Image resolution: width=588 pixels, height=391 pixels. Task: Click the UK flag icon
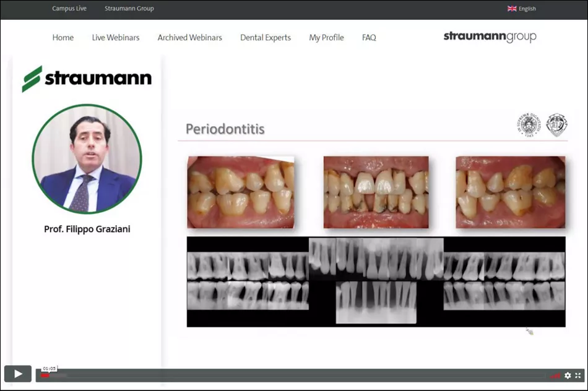tap(512, 9)
